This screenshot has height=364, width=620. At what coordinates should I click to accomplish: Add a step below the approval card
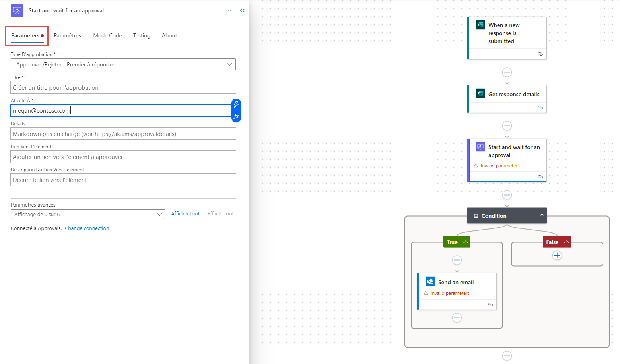coord(507,195)
